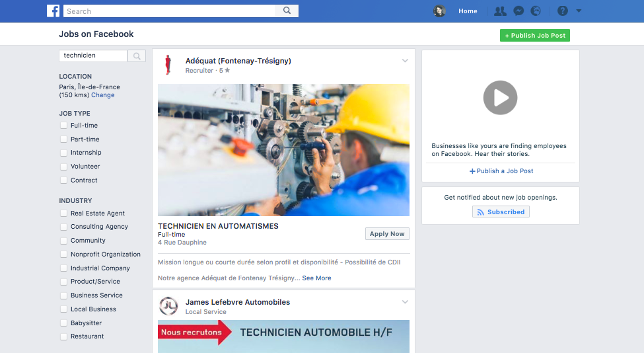Check Industrial Company industry
Screen dimensions: 644x353
coord(63,268)
